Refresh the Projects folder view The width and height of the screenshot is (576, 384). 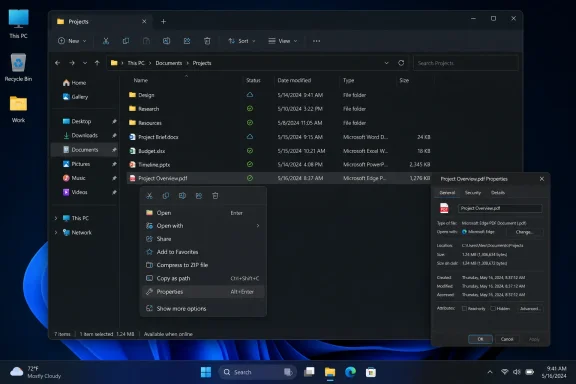tap(401, 63)
